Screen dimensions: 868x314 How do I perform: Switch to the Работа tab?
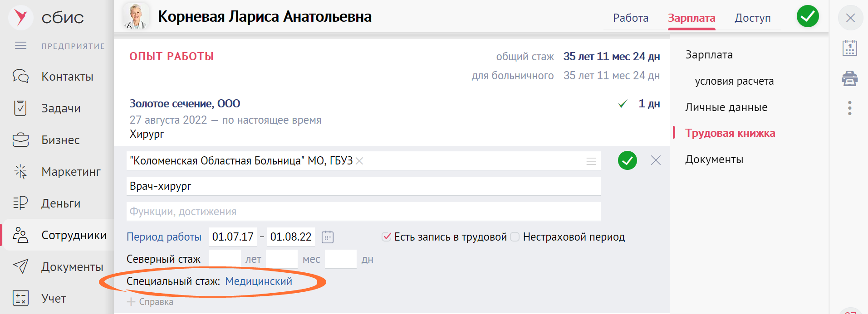(630, 18)
